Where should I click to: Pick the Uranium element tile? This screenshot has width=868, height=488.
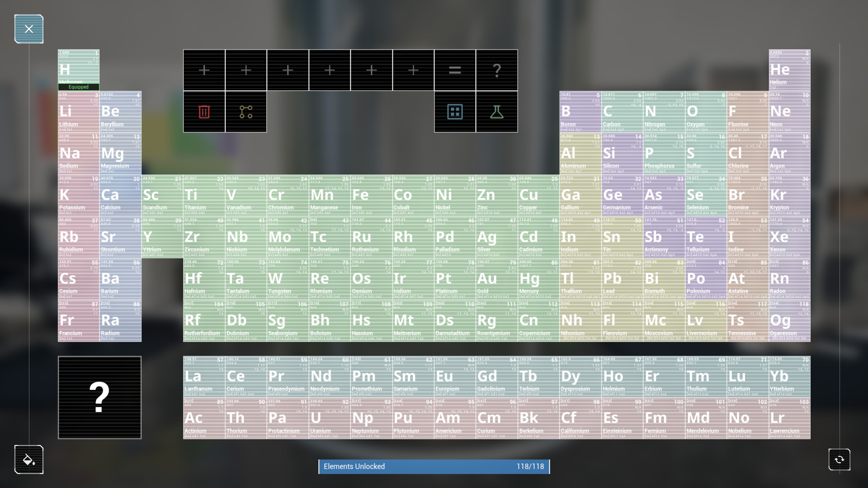[329, 418]
